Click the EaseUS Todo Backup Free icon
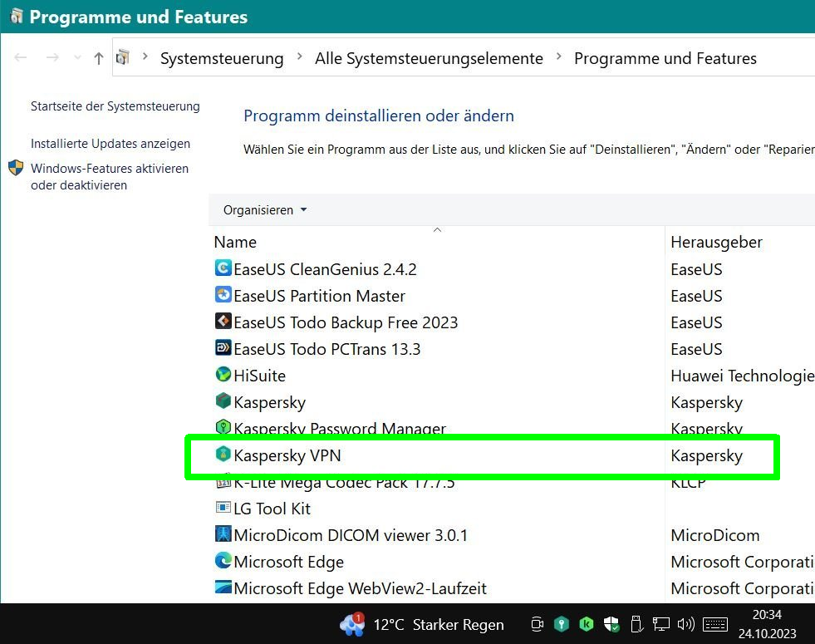The image size is (815, 644). click(223, 322)
